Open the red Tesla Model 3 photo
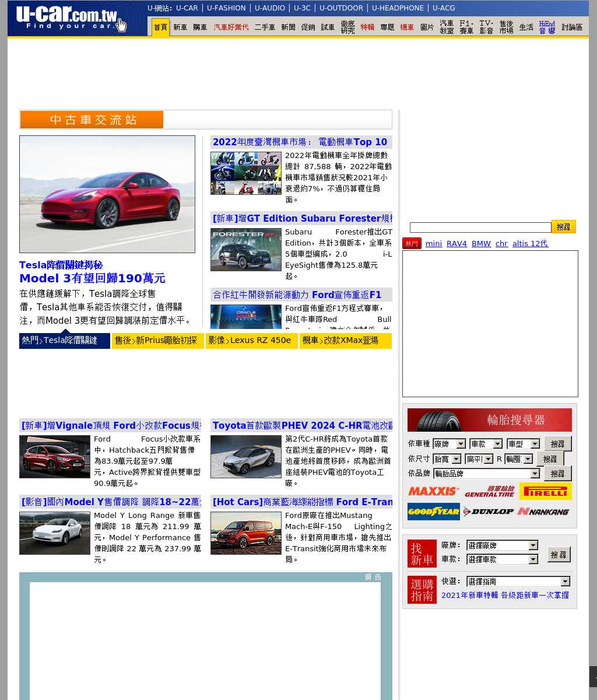 point(107,194)
